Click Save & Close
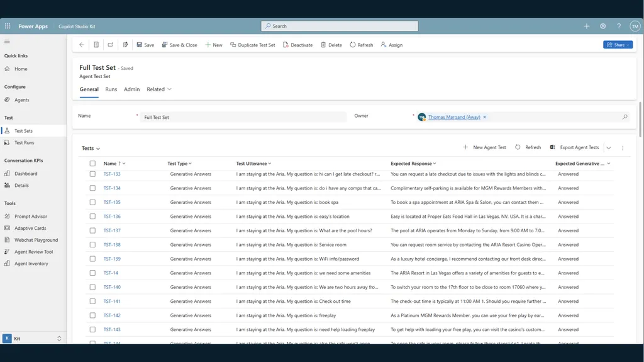The image size is (644, 362). tap(179, 45)
